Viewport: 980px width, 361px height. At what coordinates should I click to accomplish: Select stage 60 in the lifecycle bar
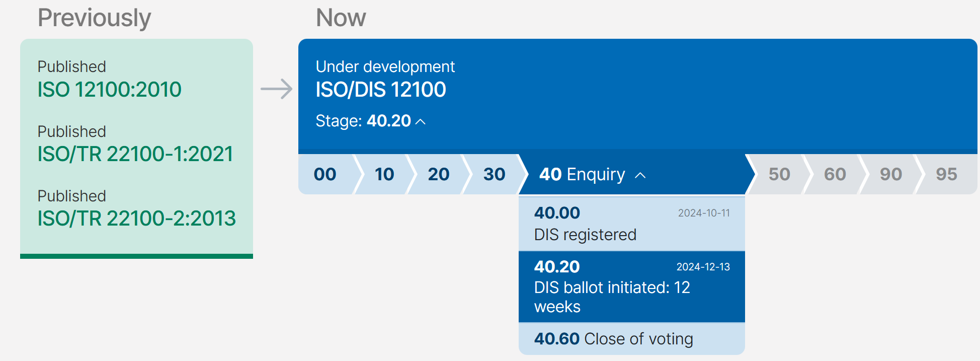(x=835, y=174)
